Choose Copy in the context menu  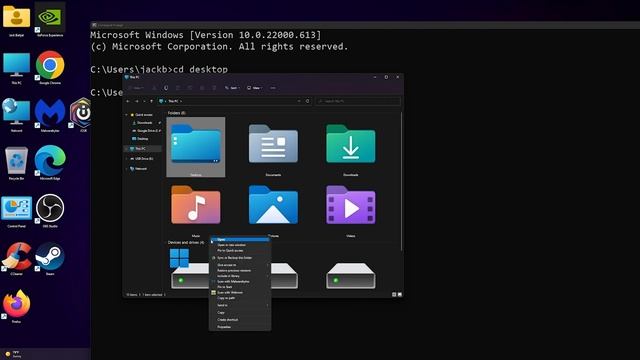(x=240, y=312)
